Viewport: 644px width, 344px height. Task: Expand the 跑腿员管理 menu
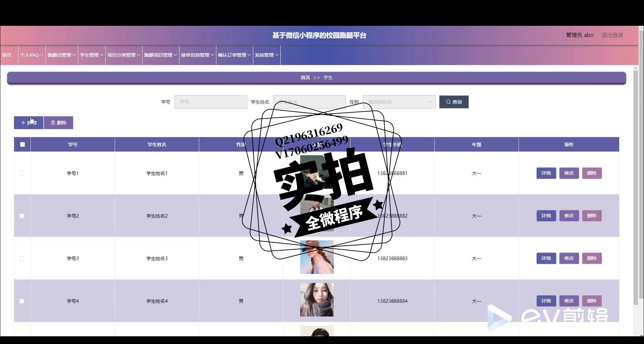(62, 55)
